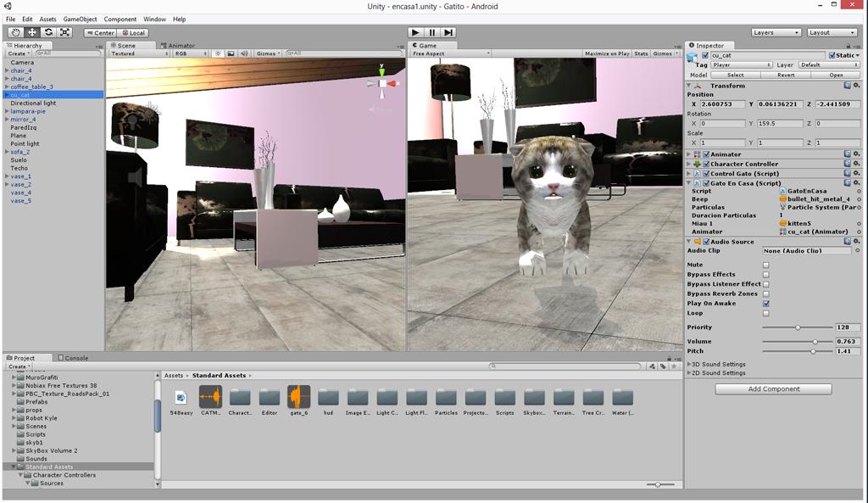Open the Window menu

pyautogui.click(x=154, y=19)
